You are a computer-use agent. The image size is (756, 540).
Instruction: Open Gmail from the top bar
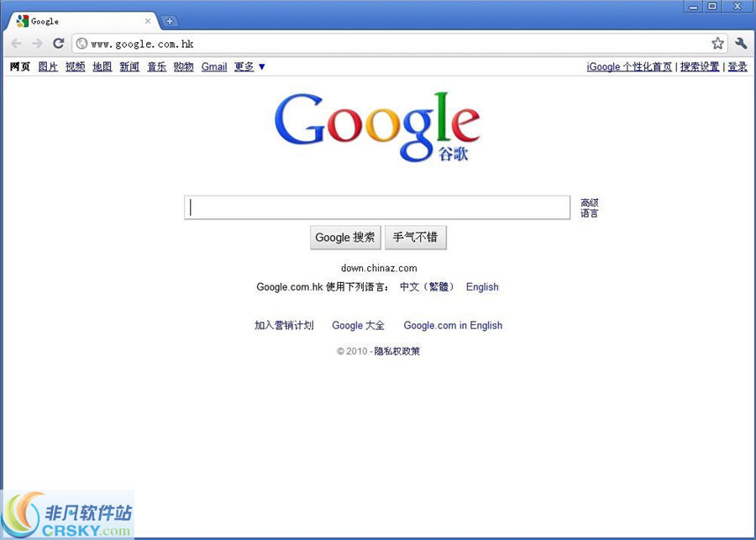pos(214,66)
